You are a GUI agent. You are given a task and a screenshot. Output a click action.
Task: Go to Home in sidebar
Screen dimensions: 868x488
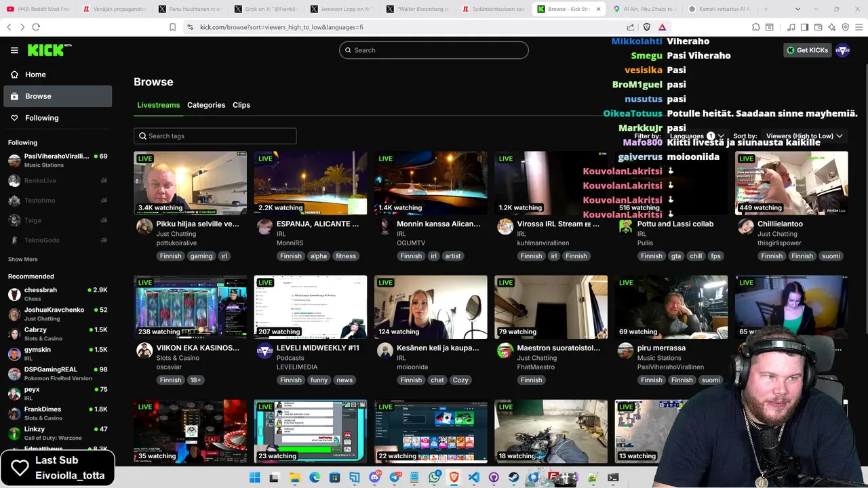click(x=58, y=75)
